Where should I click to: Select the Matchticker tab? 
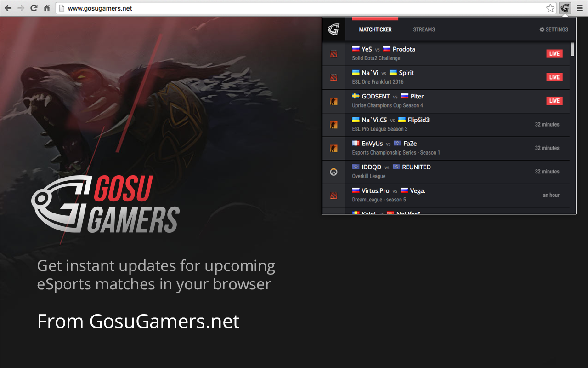pyautogui.click(x=375, y=29)
